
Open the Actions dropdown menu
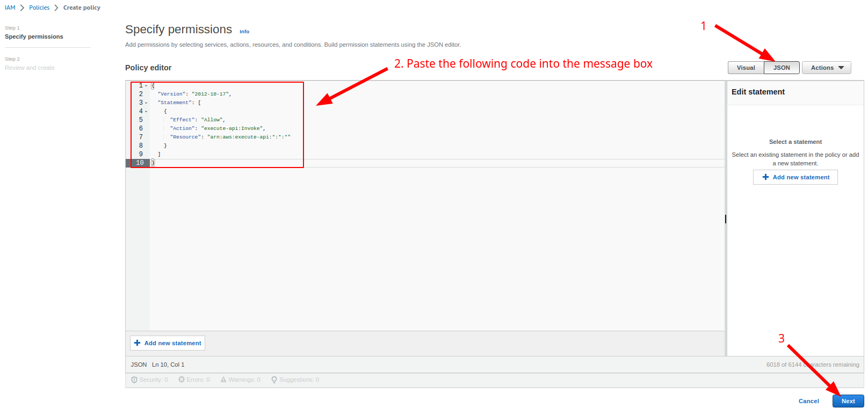(x=827, y=68)
